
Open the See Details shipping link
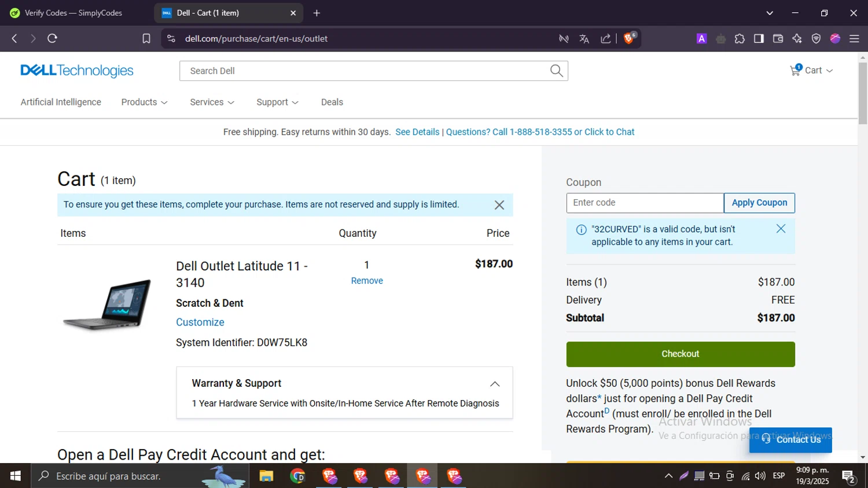[417, 132]
